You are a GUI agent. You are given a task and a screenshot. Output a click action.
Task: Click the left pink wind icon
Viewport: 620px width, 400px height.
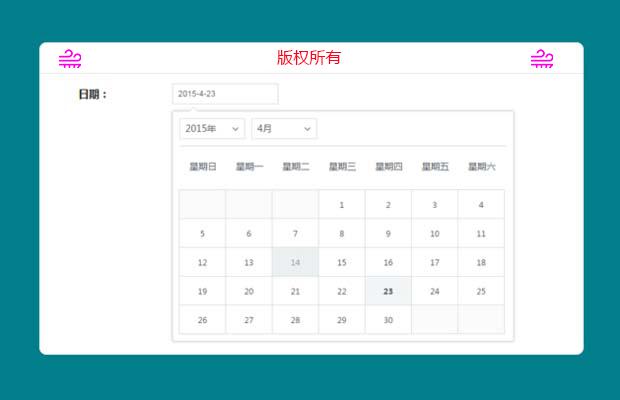pyautogui.click(x=69, y=59)
